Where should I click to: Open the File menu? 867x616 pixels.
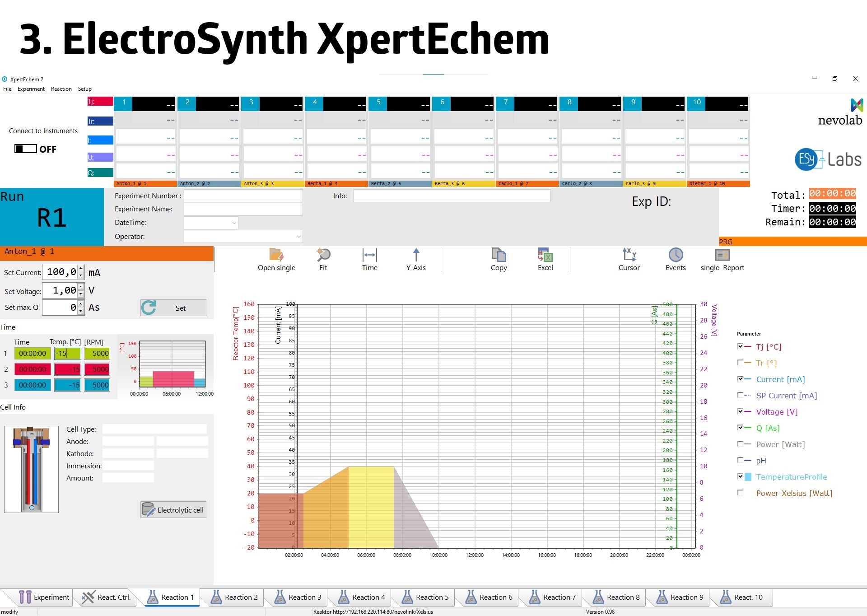[x=7, y=89]
